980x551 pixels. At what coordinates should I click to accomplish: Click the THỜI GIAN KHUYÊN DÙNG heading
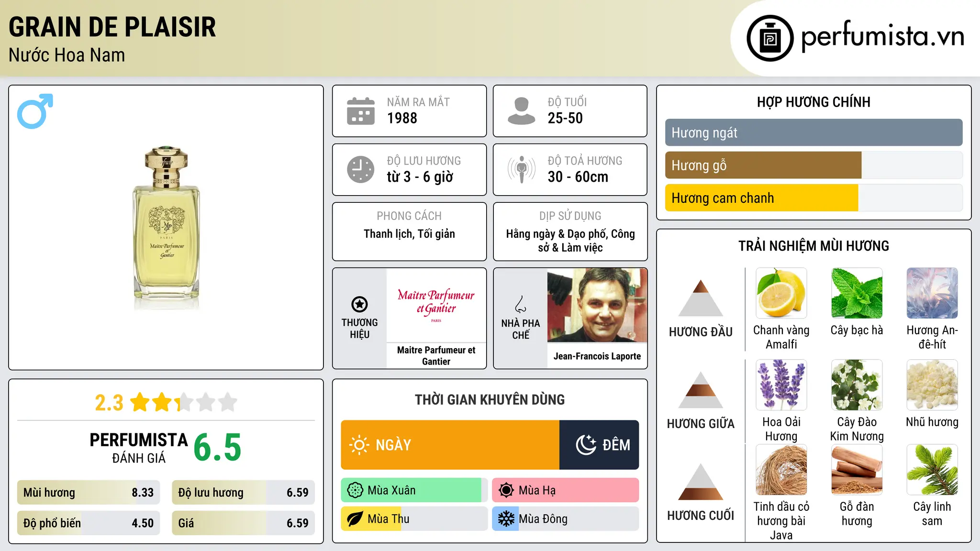pyautogui.click(x=490, y=399)
